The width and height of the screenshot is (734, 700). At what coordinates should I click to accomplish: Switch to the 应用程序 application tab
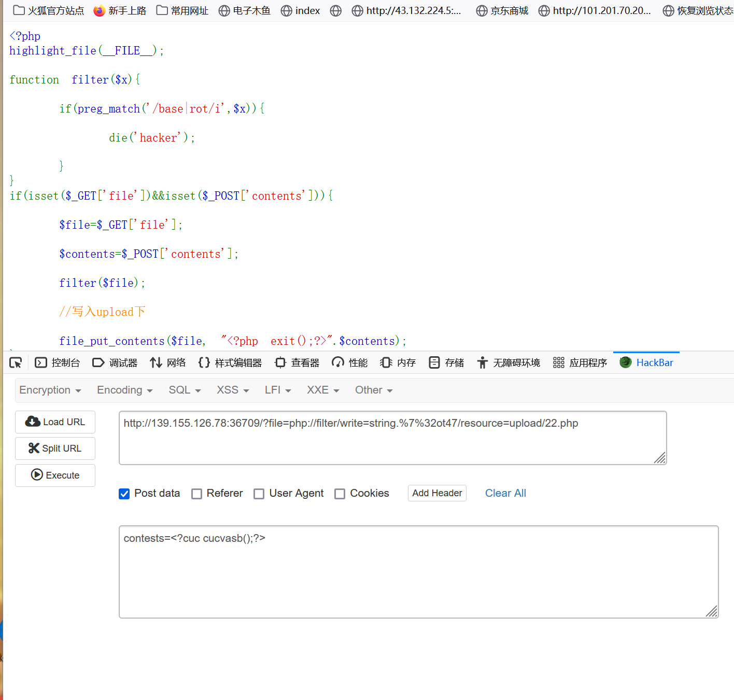coord(580,362)
